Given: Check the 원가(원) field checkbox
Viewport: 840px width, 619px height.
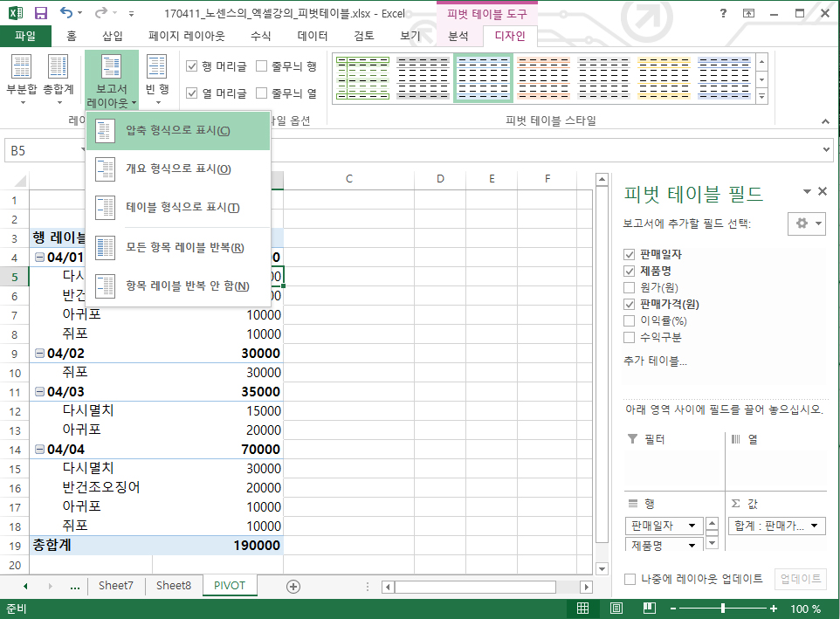Looking at the screenshot, I should 630,287.
